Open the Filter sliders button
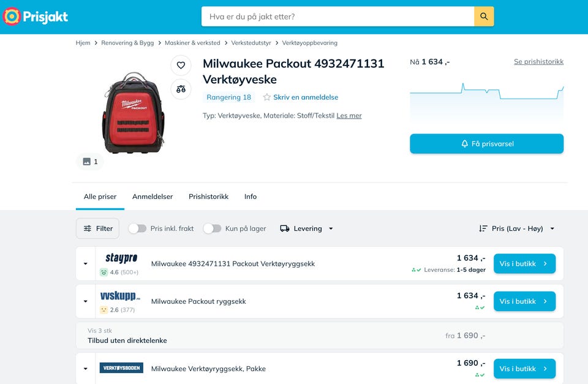 [97, 228]
